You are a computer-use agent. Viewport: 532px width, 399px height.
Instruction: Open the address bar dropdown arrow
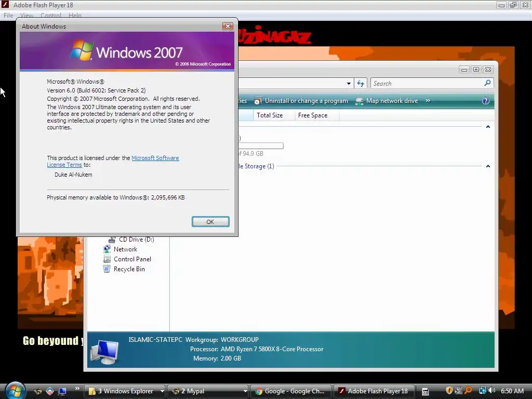point(349,84)
